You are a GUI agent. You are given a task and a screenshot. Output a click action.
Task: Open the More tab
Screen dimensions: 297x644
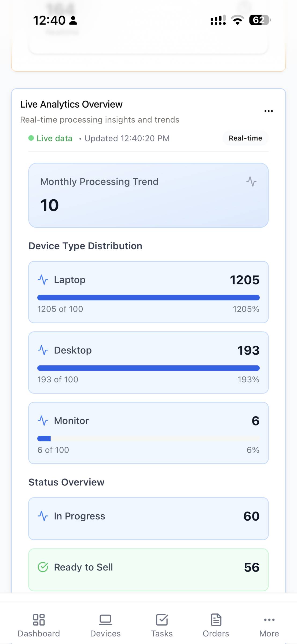269,625
